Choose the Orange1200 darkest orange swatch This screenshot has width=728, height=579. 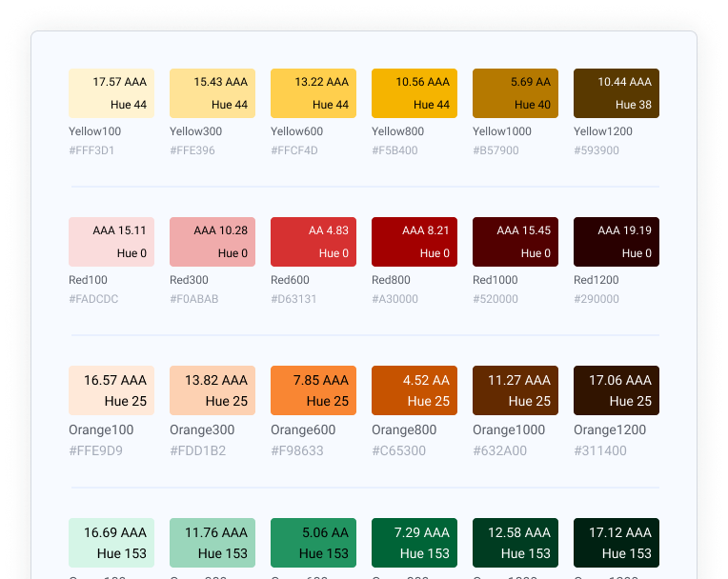coord(617,390)
